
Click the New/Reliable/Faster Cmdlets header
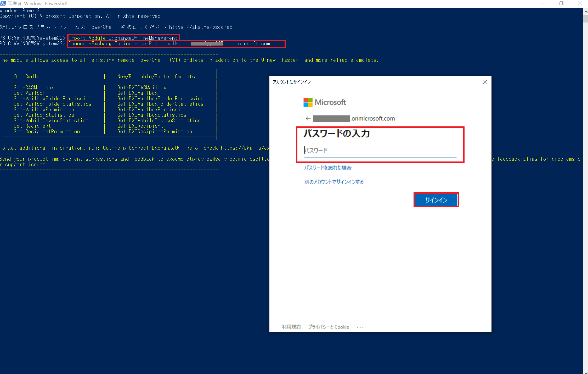point(156,77)
